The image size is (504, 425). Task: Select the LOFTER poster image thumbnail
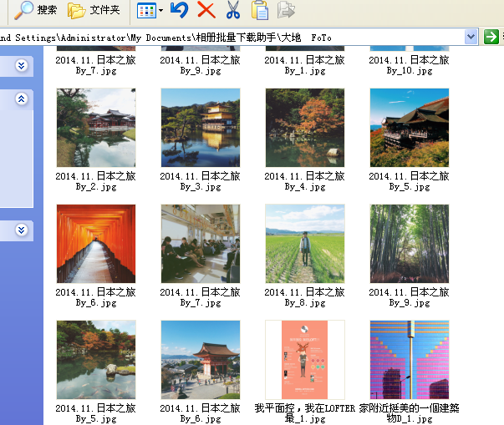[305, 359]
